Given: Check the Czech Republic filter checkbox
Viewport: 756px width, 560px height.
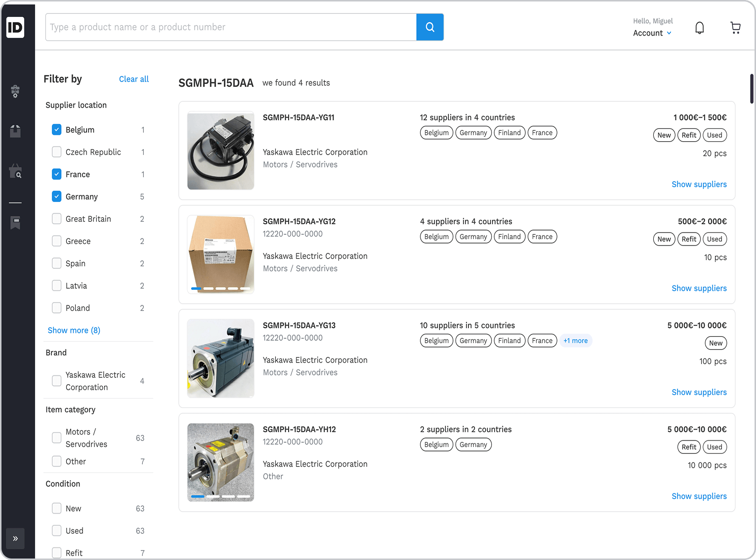Looking at the screenshot, I should click(x=57, y=152).
